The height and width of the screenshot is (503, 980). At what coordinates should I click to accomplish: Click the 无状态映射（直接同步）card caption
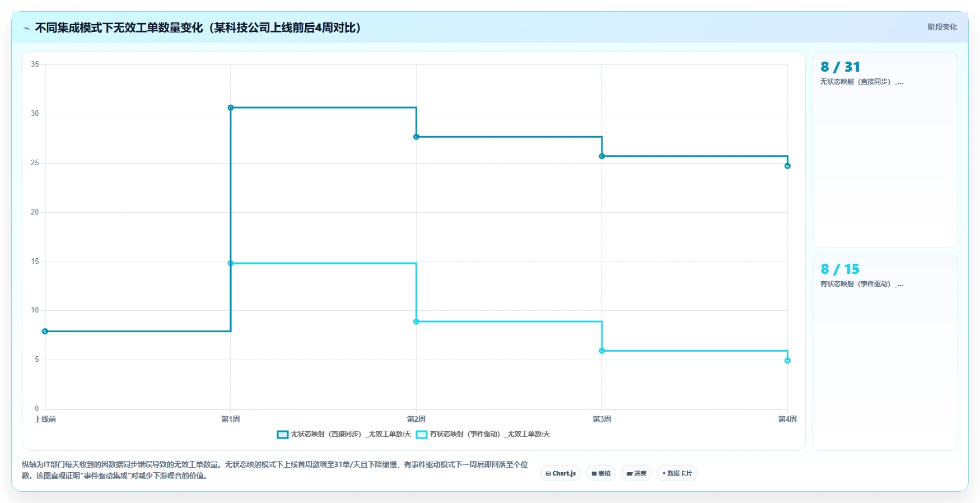[x=861, y=82]
